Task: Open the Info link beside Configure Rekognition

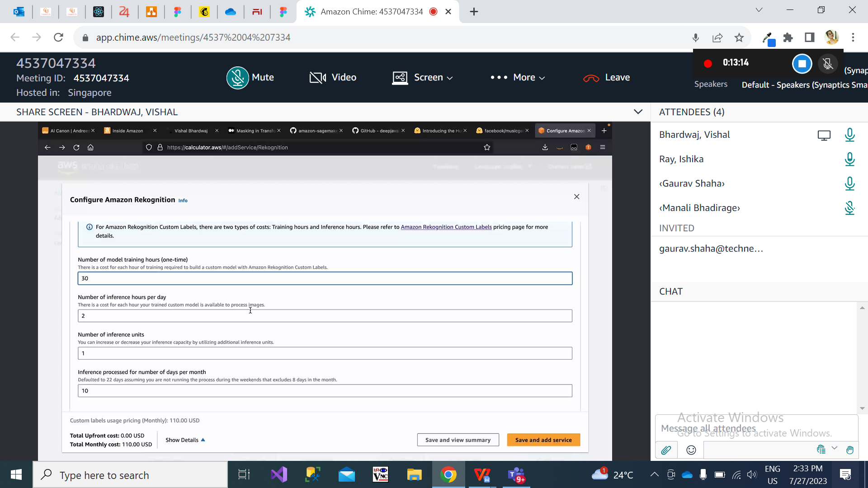Action: pyautogui.click(x=183, y=201)
